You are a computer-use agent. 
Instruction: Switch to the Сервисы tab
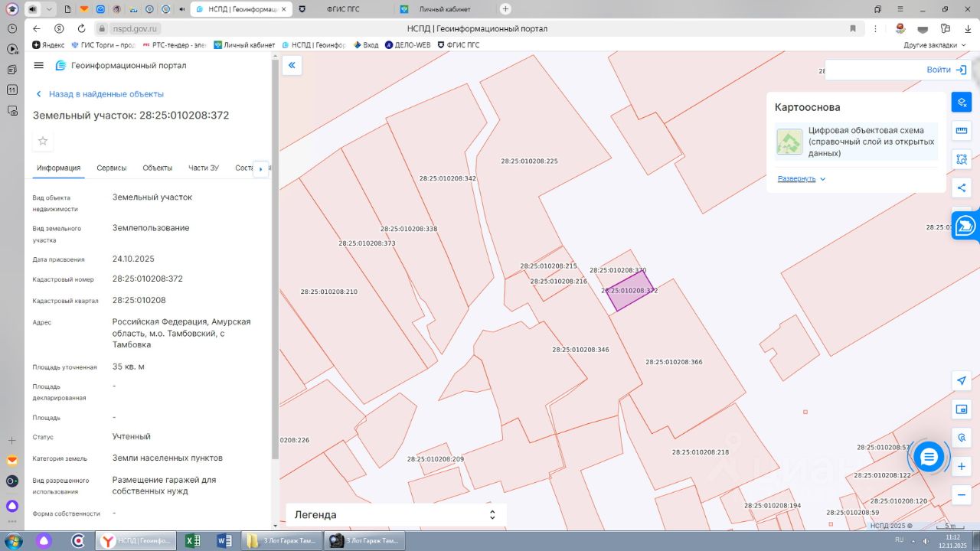(x=112, y=168)
